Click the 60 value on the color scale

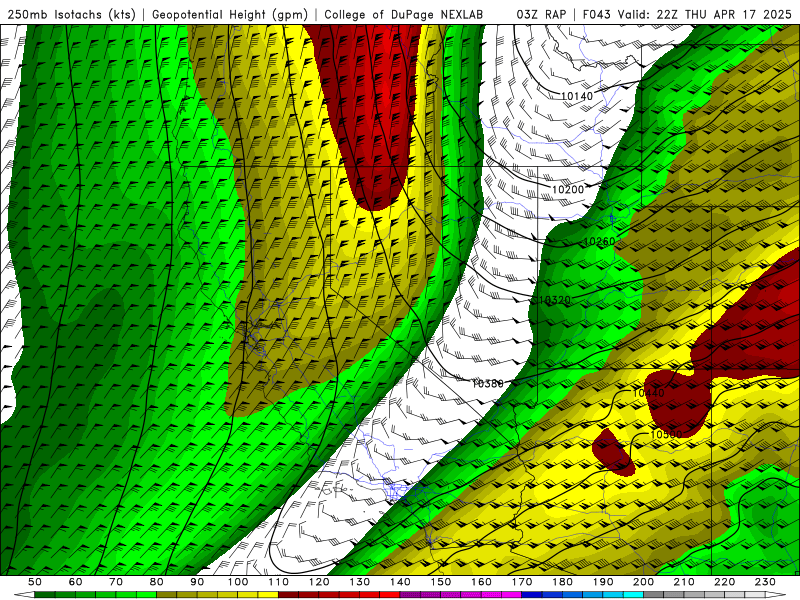pyautogui.click(x=75, y=582)
